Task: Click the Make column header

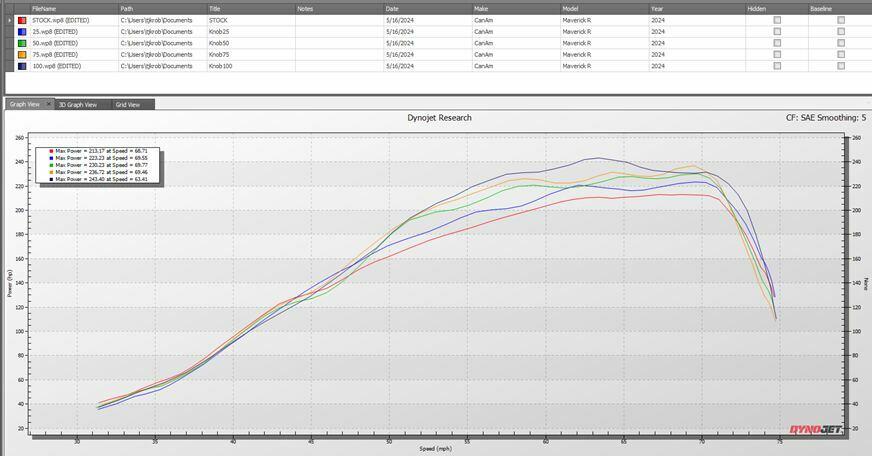Action: [516, 9]
